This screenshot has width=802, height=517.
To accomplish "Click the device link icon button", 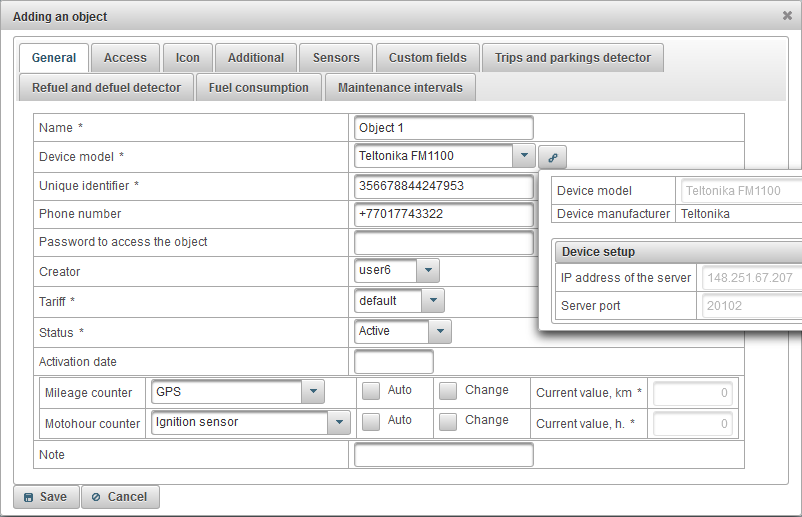I will point(552,157).
